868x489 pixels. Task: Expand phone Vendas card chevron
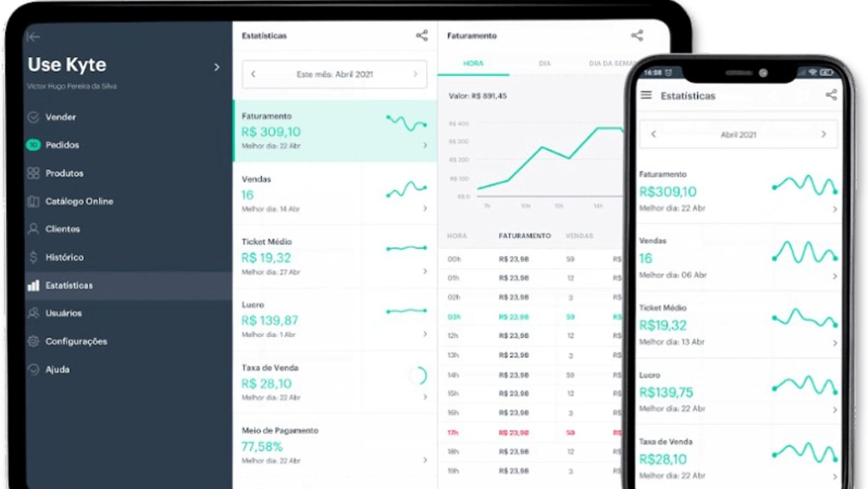pos(835,276)
